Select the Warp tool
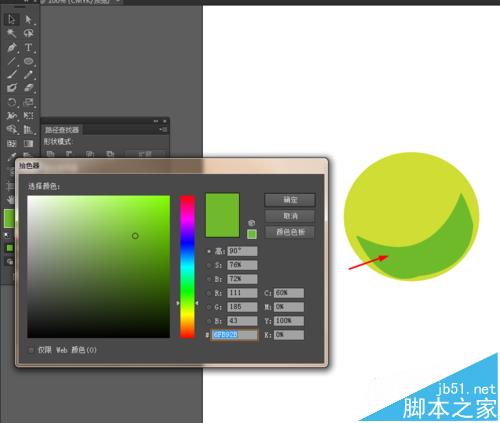Screen dimensions: 500x423 pyautogui.click(x=11, y=116)
